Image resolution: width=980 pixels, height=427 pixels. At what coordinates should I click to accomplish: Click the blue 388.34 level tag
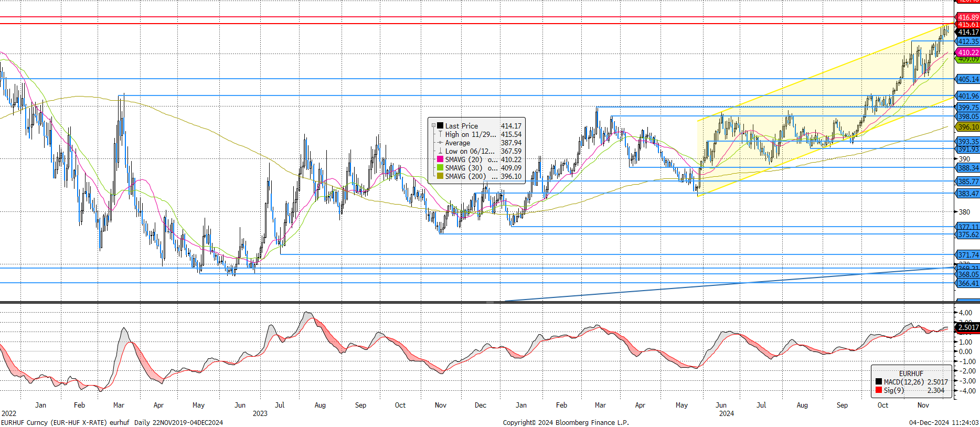[x=968, y=168]
